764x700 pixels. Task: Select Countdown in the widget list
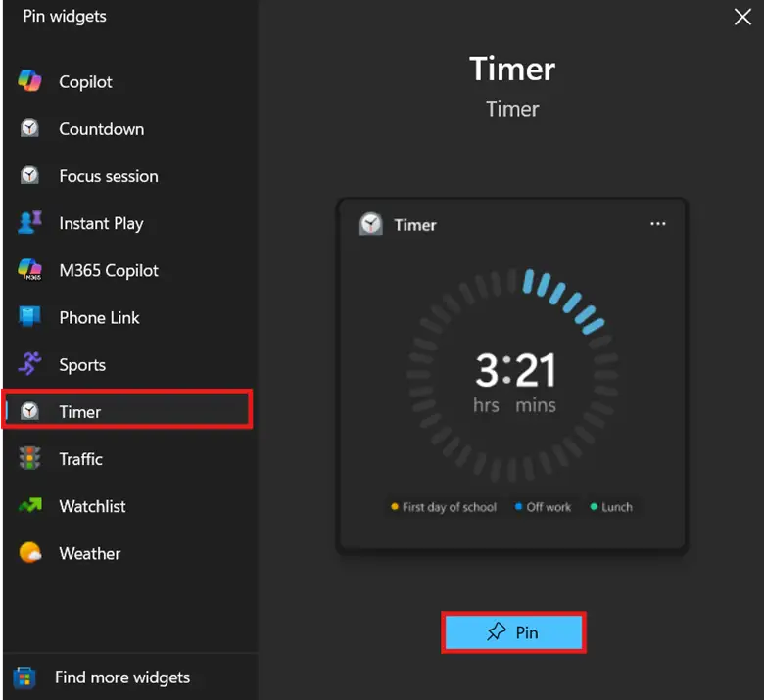(x=101, y=129)
